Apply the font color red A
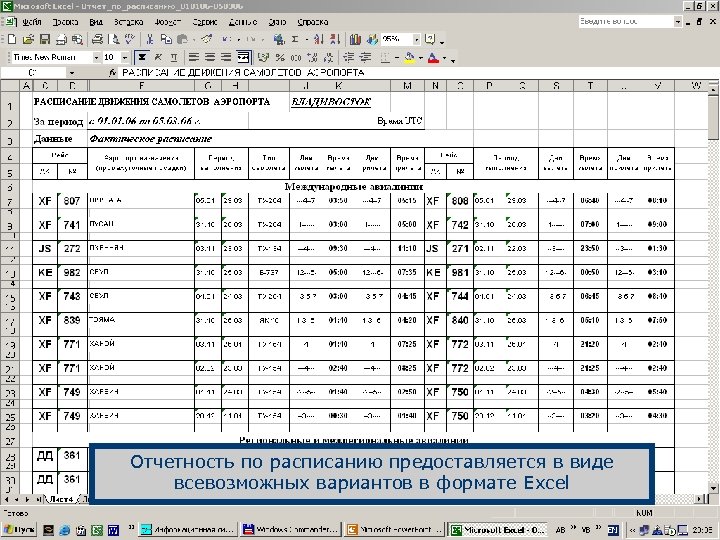Image resolution: width=720 pixels, height=540 pixels. pyautogui.click(x=433, y=57)
